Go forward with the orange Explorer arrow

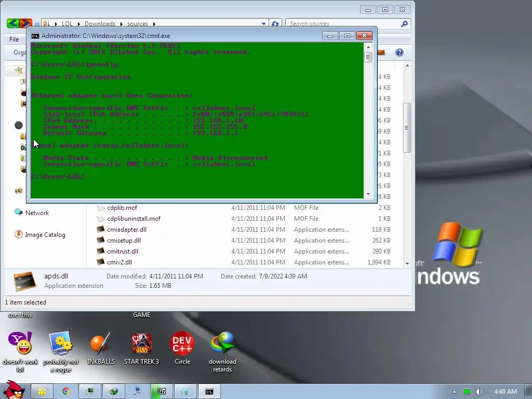click(x=26, y=23)
